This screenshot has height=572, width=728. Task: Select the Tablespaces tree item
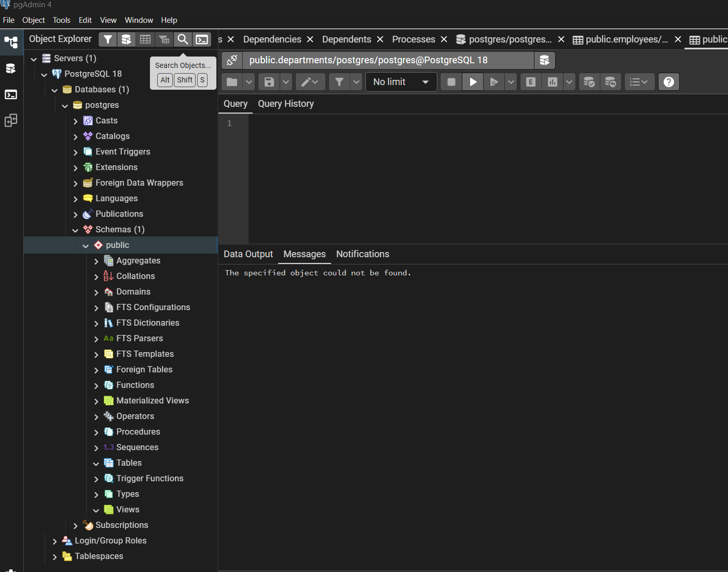(99, 556)
